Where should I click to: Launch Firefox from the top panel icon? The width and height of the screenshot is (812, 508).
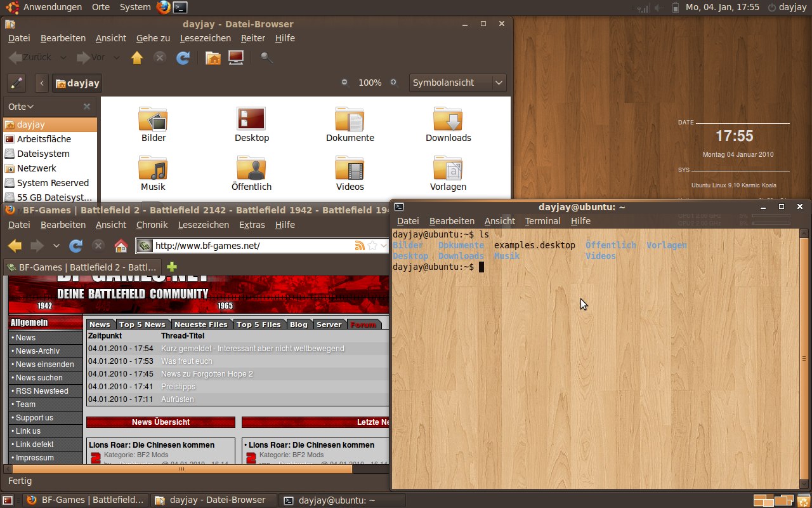(164, 8)
